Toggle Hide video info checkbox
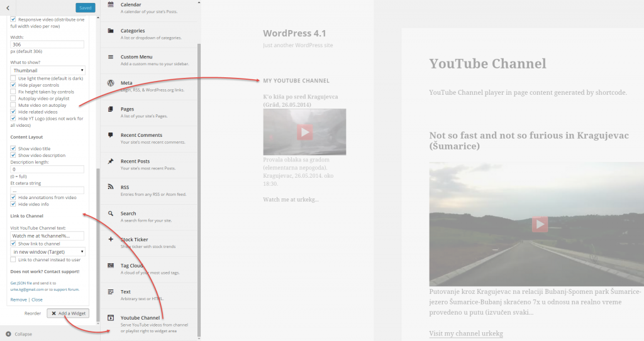The height and width of the screenshot is (341, 644). 13,204
